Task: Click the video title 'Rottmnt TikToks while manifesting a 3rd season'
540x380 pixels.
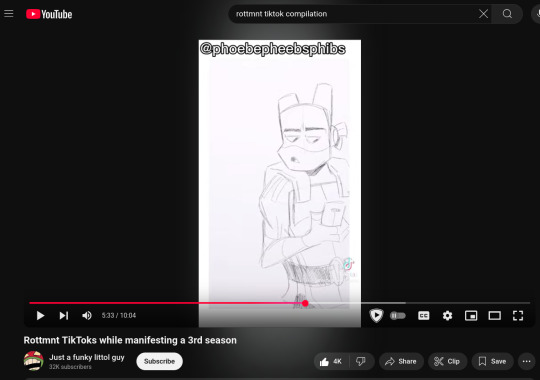Action: pyautogui.click(x=130, y=340)
